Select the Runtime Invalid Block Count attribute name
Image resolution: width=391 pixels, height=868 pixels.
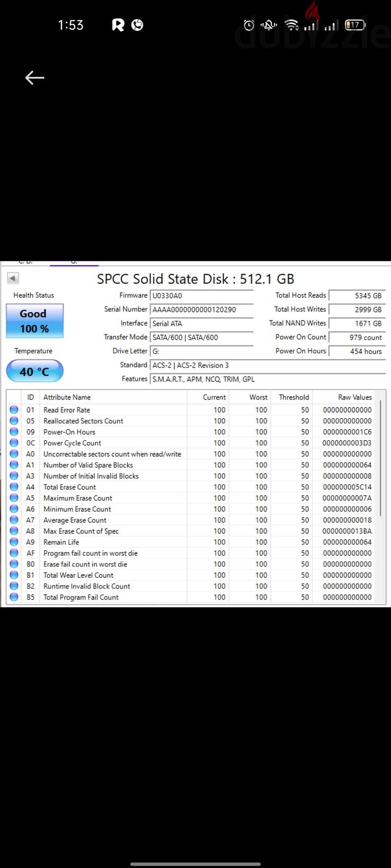pyautogui.click(x=87, y=586)
